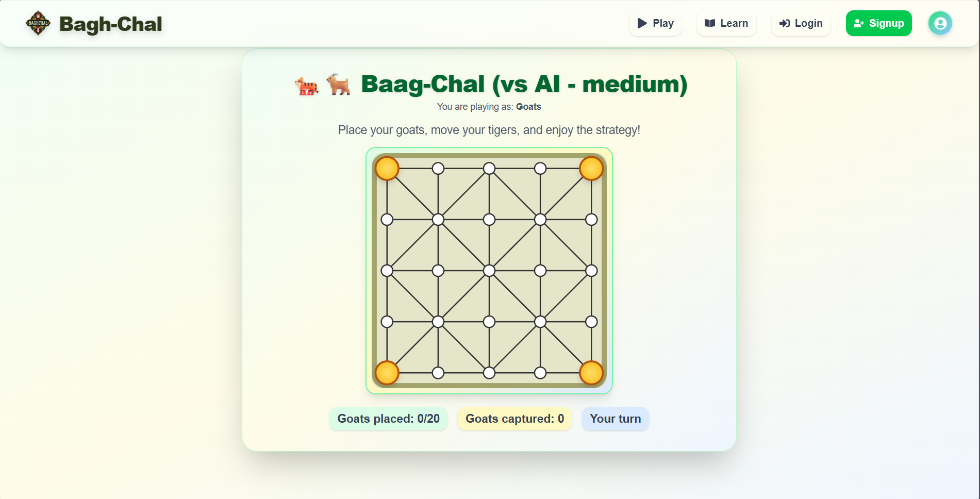Place a goat on the right edge middle point
Screen dimensions: 980x499
[x=591, y=271]
